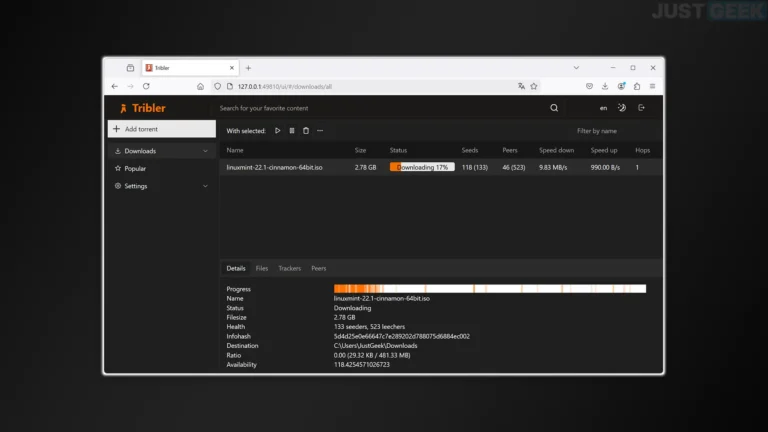Click the torrent pieces progress bar
The width and height of the screenshot is (768, 432).
(489, 289)
